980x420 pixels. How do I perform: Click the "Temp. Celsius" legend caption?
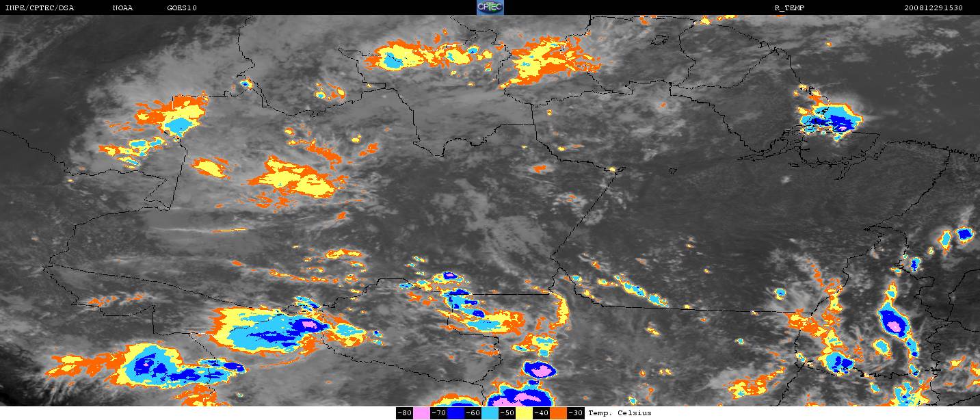pyautogui.click(x=620, y=413)
